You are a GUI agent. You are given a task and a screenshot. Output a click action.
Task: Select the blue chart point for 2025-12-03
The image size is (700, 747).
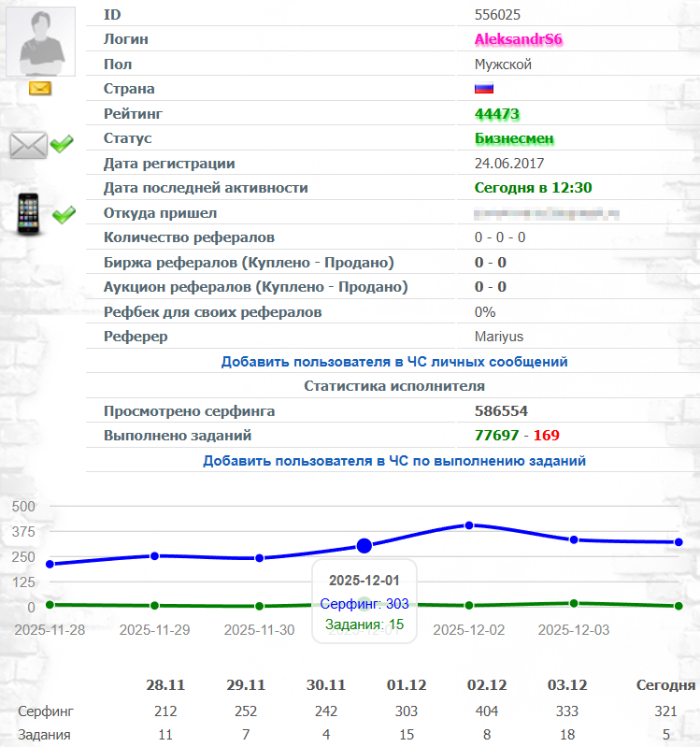(574, 539)
